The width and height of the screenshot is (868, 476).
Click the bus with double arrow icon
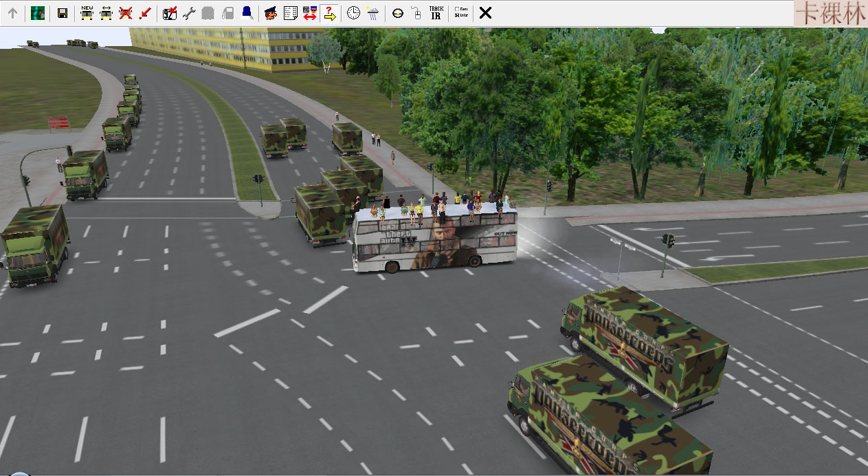[x=106, y=13]
